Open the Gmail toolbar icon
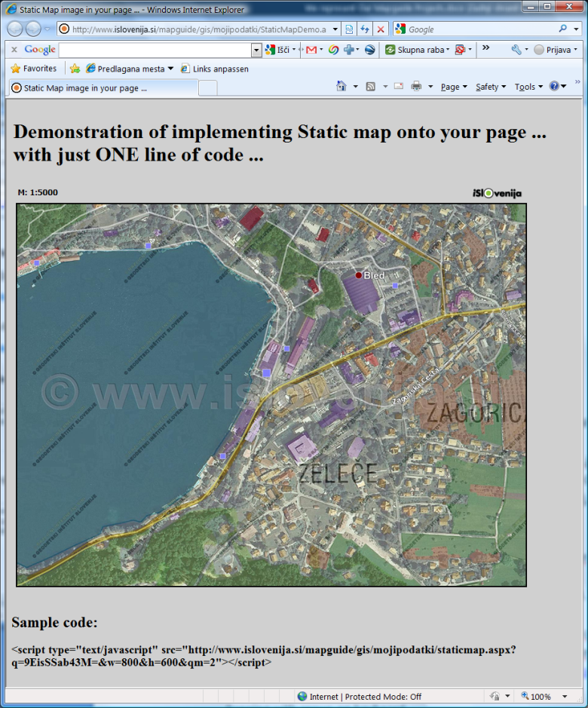This screenshot has width=588, height=708. (x=311, y=50)
